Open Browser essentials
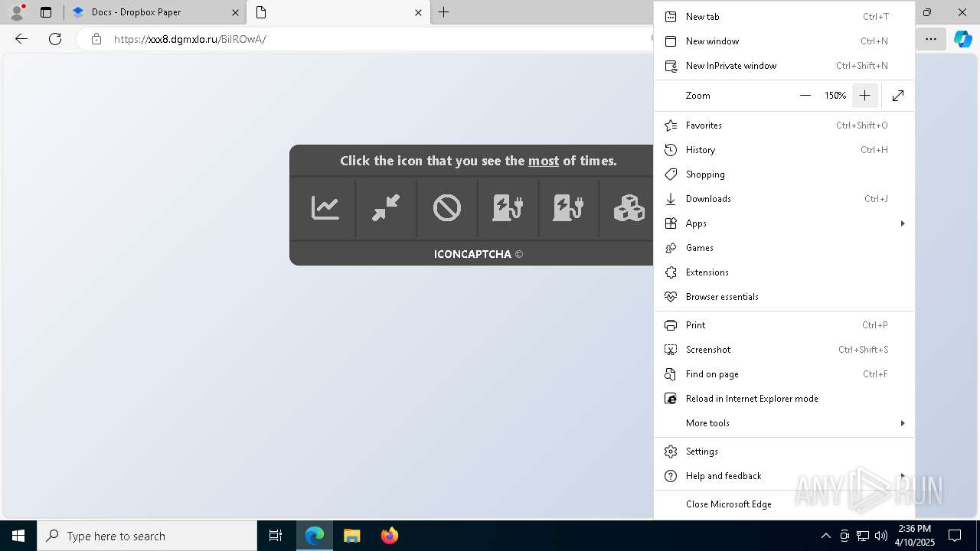The width and height of the screenshot is (980, 551). pos(784,297)
